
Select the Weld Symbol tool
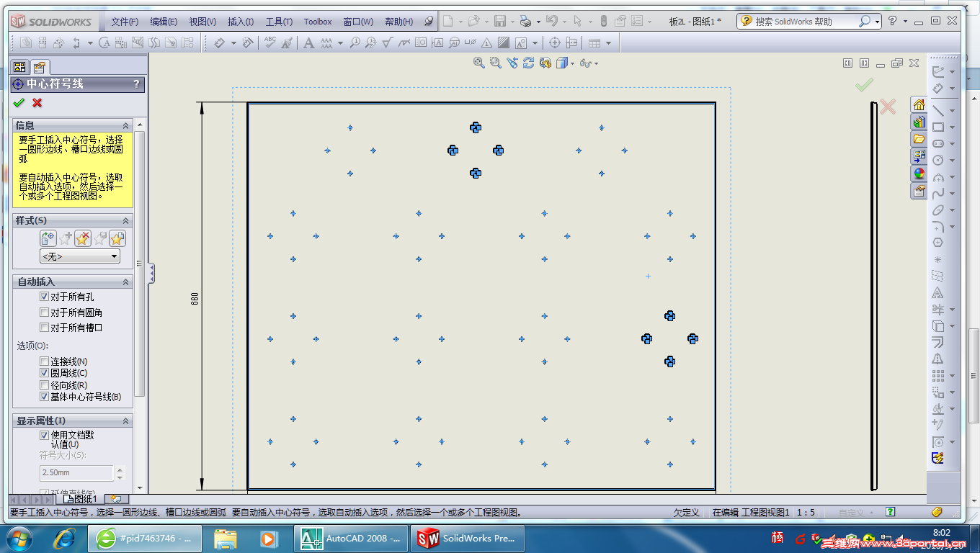click(404, 43)
